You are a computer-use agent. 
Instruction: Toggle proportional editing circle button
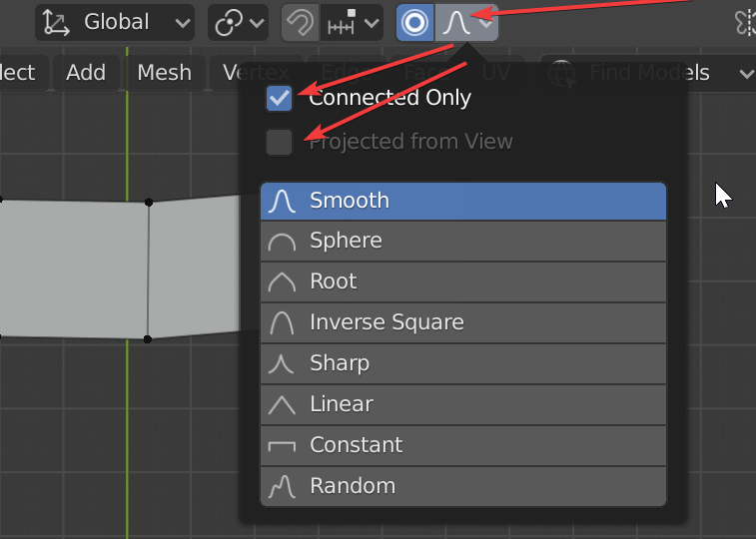415,23
